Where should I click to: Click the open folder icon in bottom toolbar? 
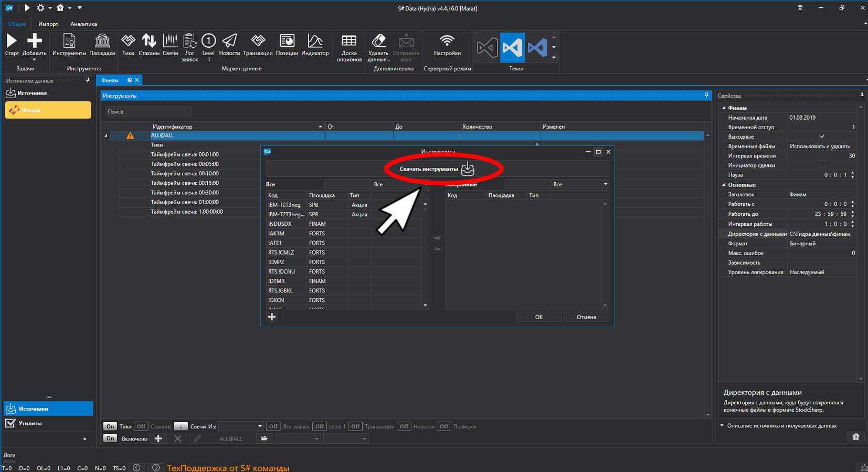pos(264,438)
